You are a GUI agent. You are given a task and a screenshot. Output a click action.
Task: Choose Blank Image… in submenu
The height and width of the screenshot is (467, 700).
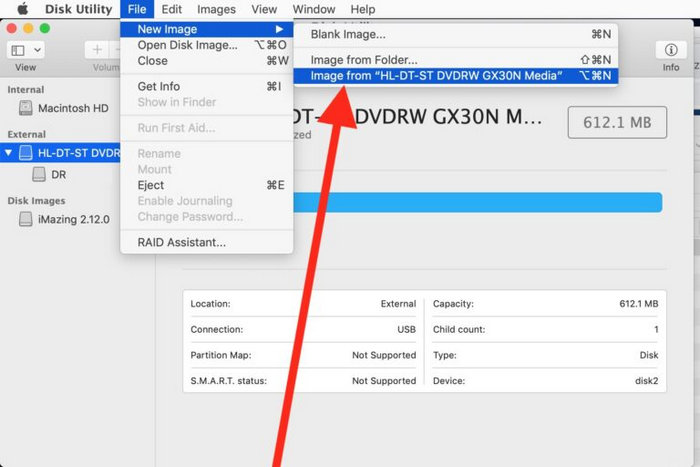456,34
